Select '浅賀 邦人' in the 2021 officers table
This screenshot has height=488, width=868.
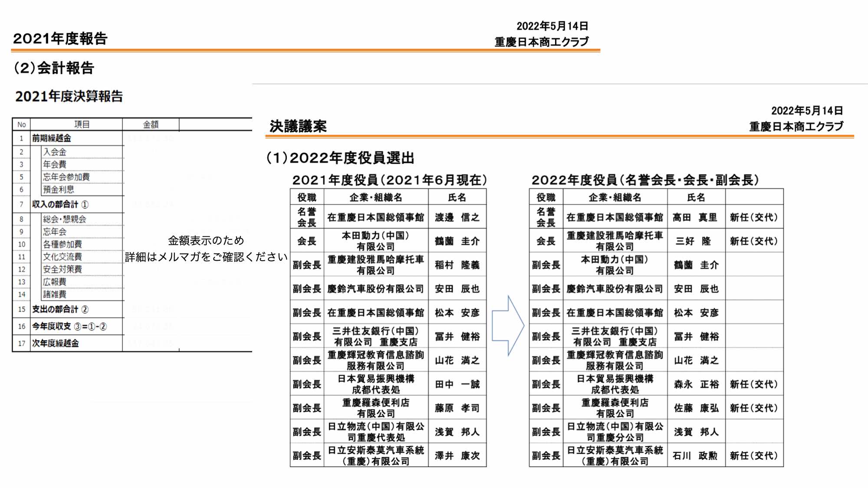pos(457,432)
